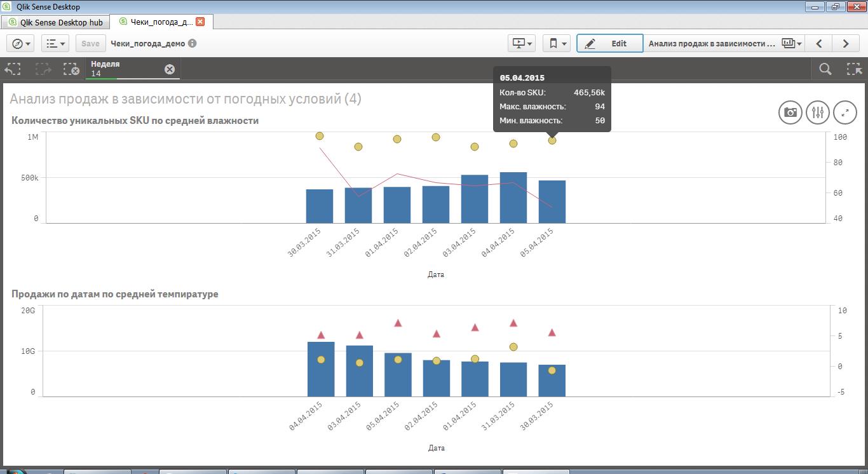
Task: Open the selections tool in dark bar
Action: click(854, 69)
